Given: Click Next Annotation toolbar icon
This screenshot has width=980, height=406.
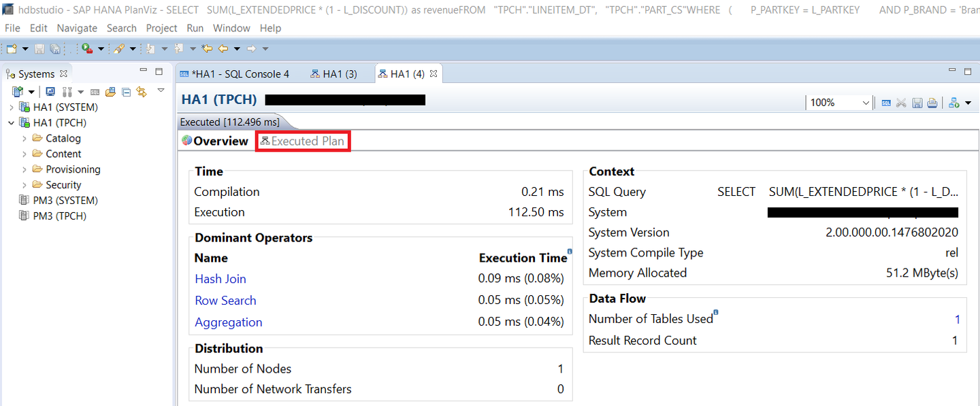Looking at the screenshot, I should point(150,49).
